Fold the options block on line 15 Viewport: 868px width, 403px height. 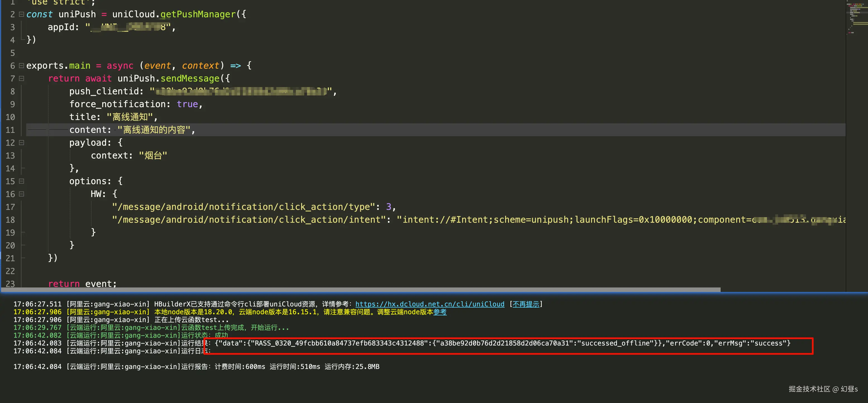coord(21,181)
